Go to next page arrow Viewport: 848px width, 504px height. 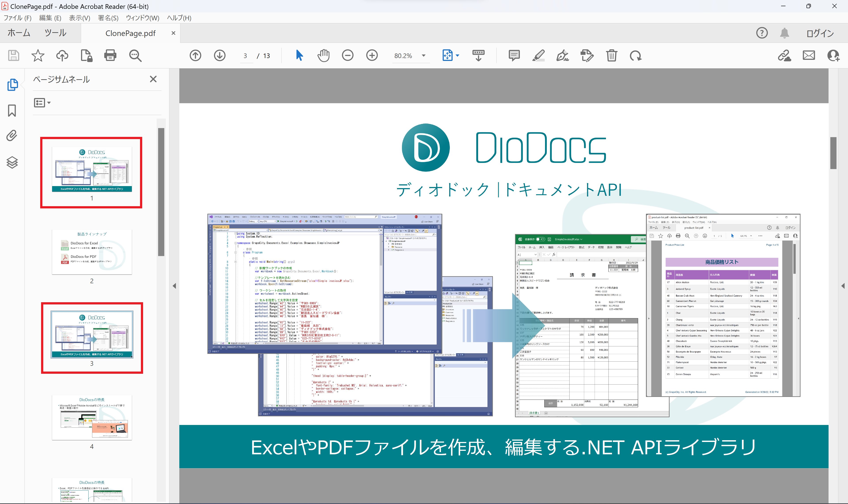tap(220, 55)
